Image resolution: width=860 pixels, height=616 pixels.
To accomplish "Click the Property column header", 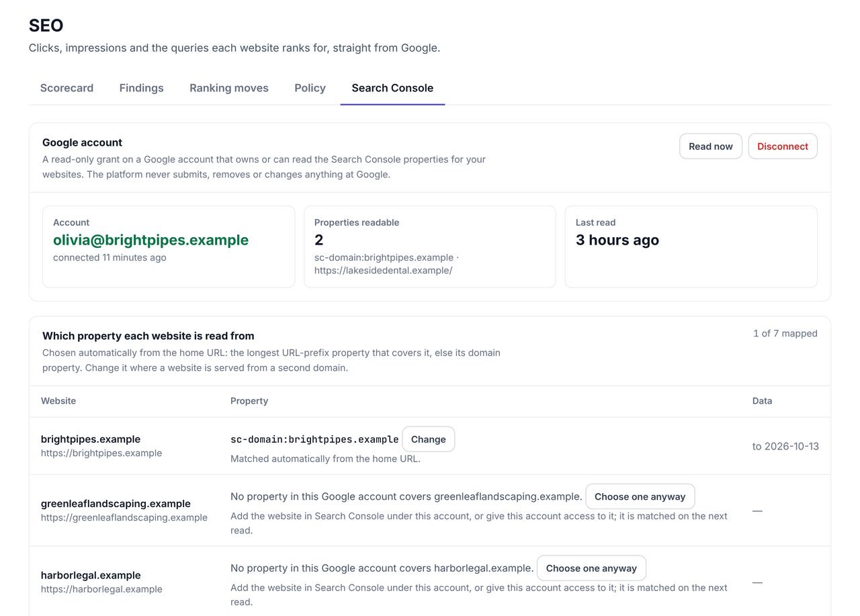I will [x=249, y=401].
